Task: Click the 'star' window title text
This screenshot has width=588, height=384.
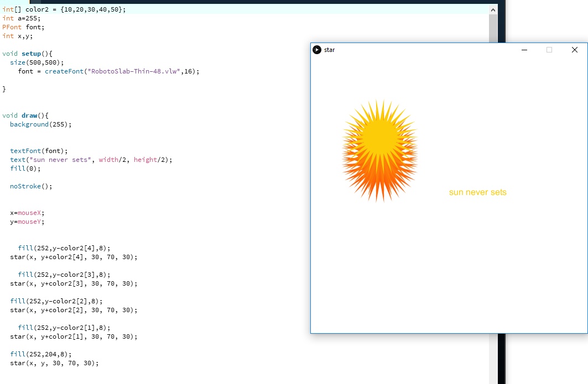Action: pos(329,50)
